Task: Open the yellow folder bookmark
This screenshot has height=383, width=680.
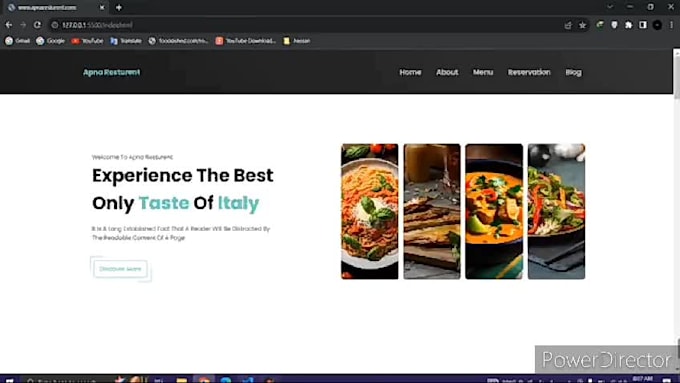Action: tap(297, 41)
